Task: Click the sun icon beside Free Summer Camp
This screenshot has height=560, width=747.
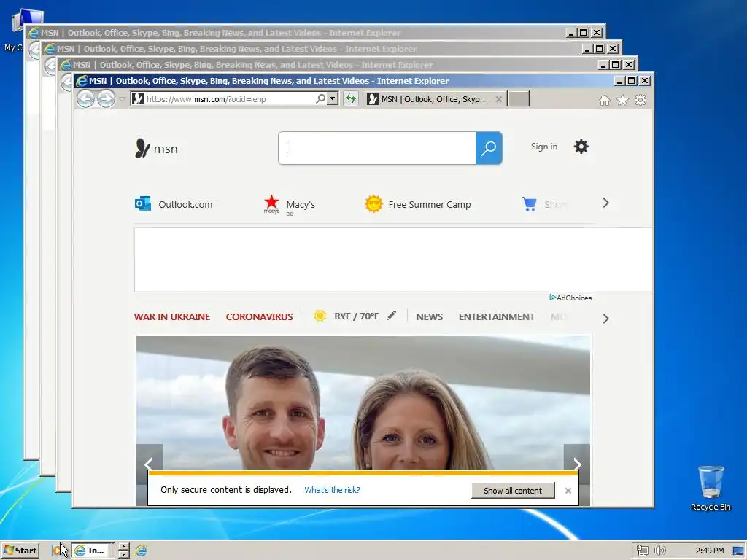Action: pos(373,204)
